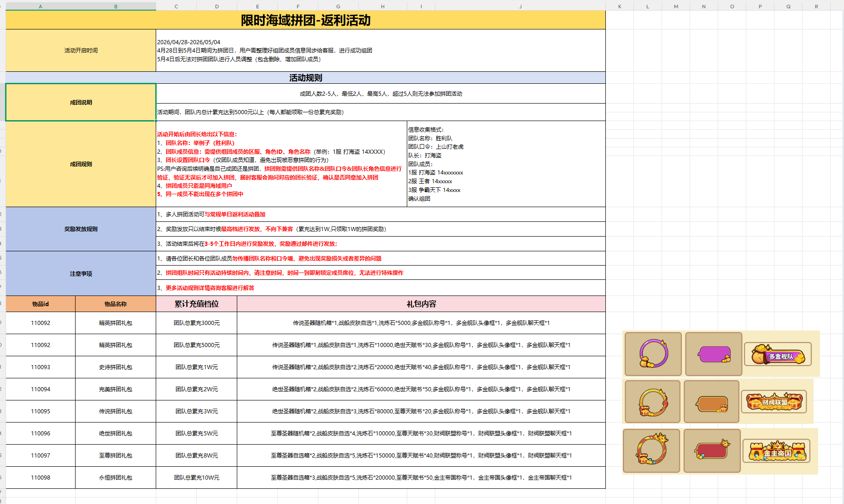Select the cell with item id 110098
This screenshot has height=504, width=844.
point(41,478)
